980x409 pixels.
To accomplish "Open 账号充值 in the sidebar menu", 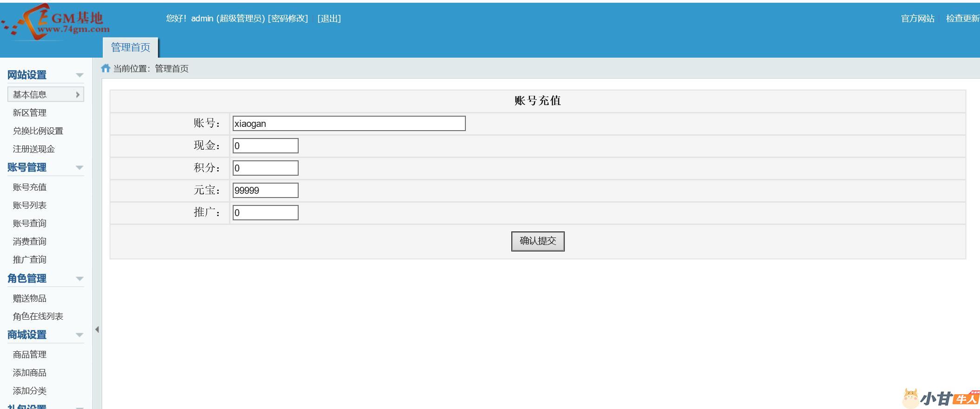I will 30,187.
